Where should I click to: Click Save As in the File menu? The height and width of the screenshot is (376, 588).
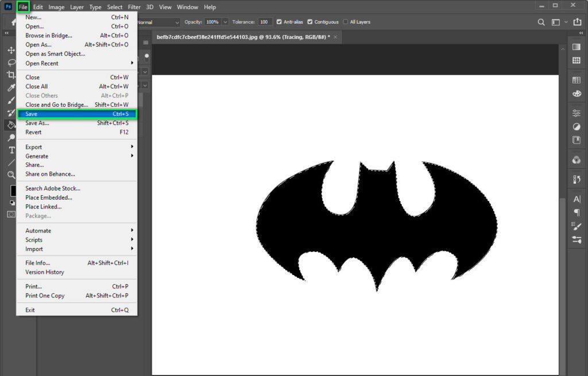tap(37, 123)
